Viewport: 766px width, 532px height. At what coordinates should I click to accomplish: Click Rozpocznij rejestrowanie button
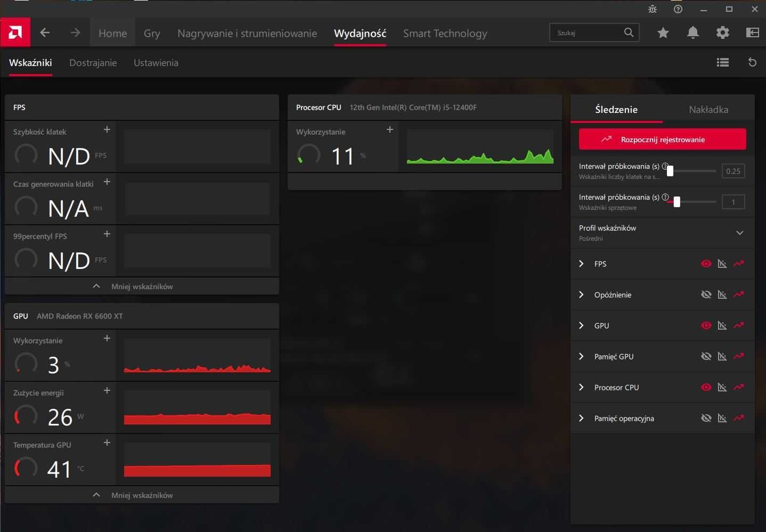[662, 139]
